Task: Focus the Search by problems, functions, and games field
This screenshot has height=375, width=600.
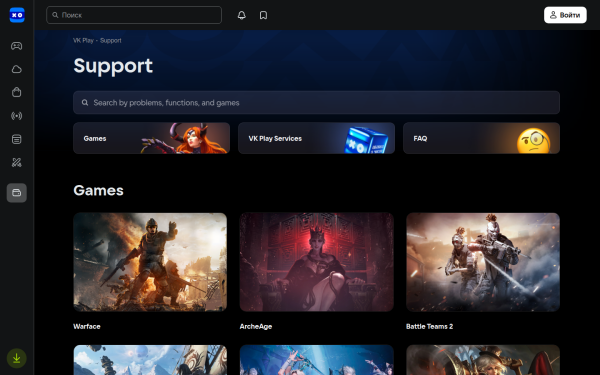Action: click(x=316, y=103)
